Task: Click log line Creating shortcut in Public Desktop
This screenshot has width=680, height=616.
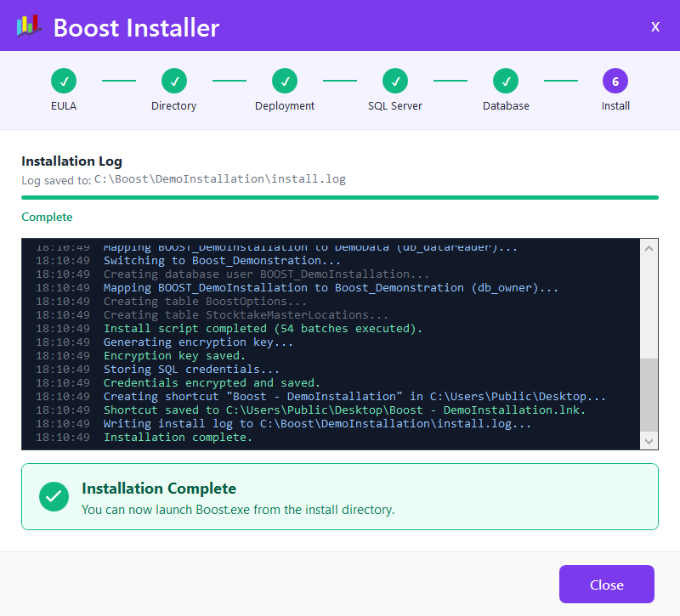Action: pos(354,396)
